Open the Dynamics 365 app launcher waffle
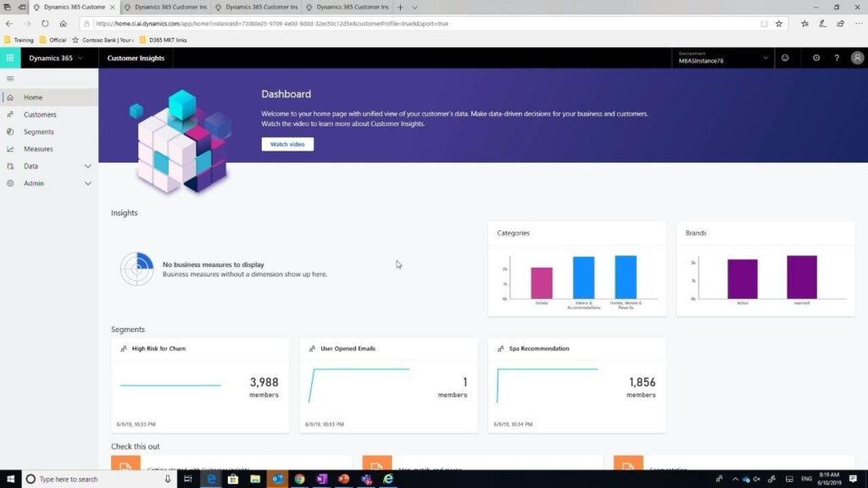The image size is (868, 488). coord(10,58)
